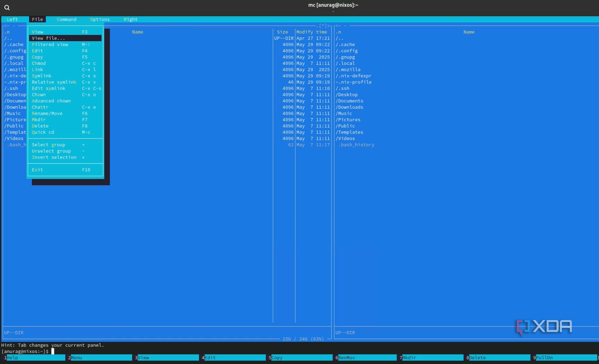Click the 6RenMov function key button
The width and height of the screenshot is (599, 364).
tap(366, 358)
